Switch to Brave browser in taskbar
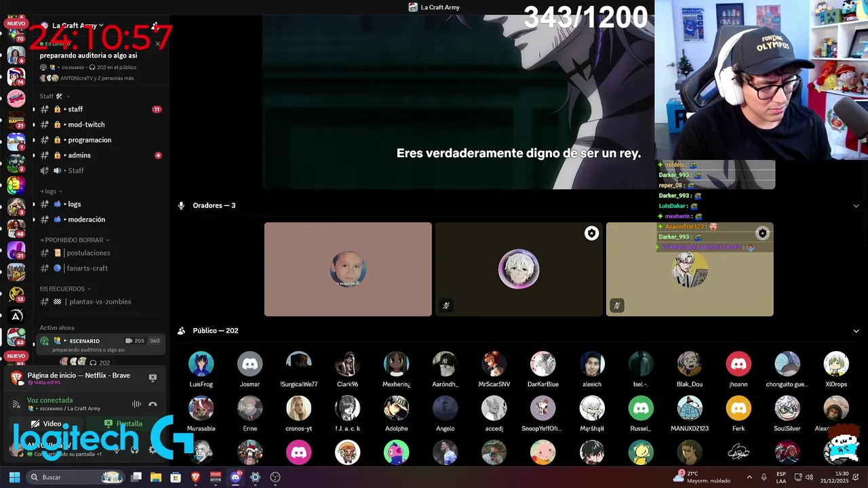Image resolution: width=868 pixels, height=488 pixels. point(195,477)
